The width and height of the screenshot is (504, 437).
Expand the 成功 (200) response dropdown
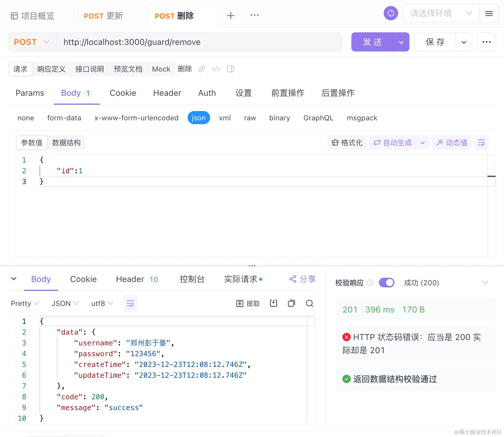485,283
